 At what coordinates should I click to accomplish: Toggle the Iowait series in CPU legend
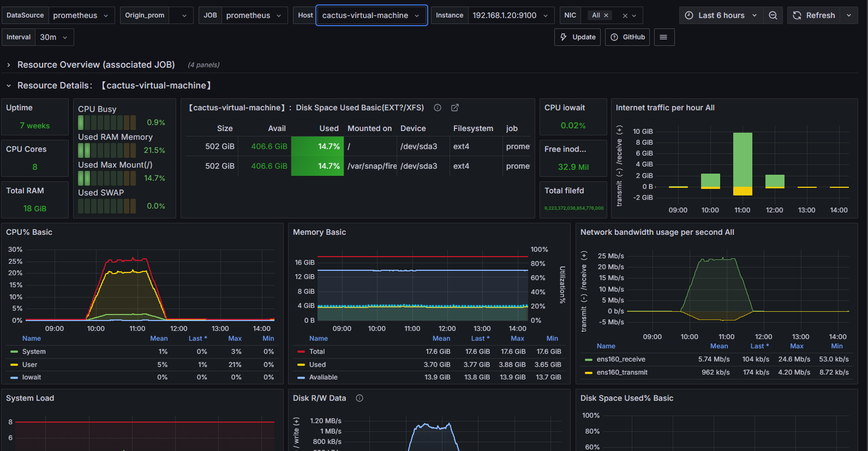point(32,377)
